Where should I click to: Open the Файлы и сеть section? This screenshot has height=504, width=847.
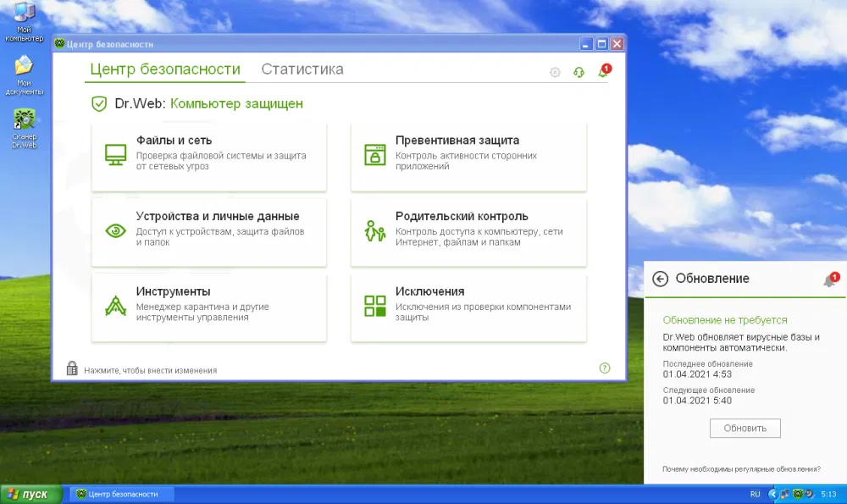point(209,157)
